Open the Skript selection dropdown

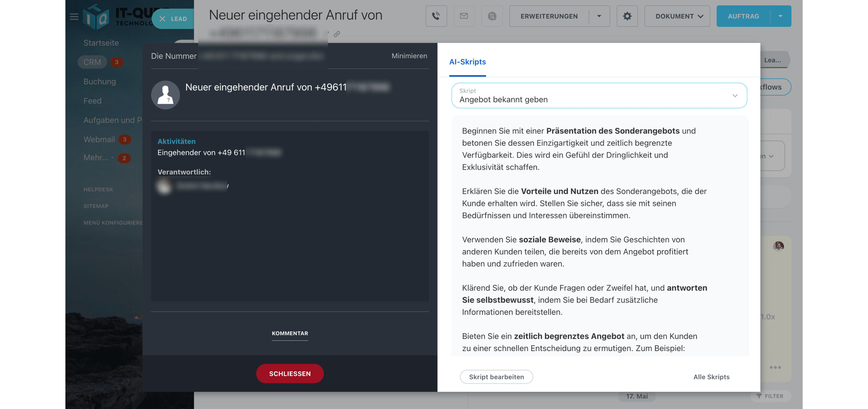(599, 96)
